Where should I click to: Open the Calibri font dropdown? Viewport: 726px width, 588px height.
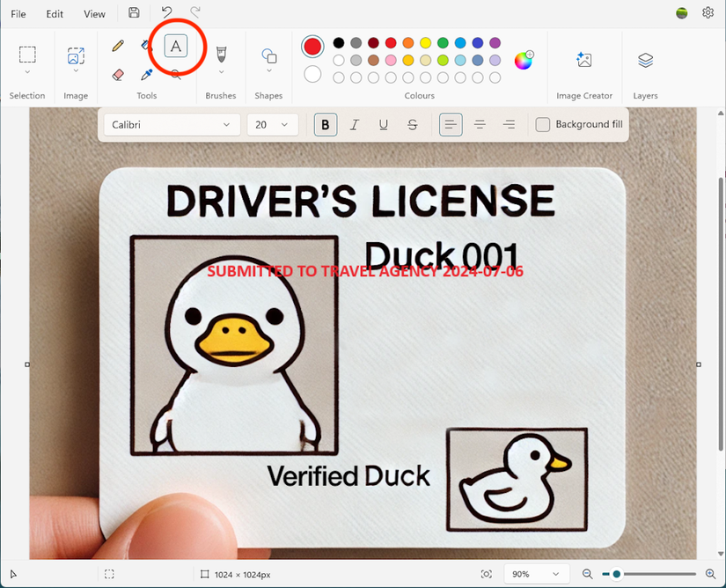coord(172,125)
